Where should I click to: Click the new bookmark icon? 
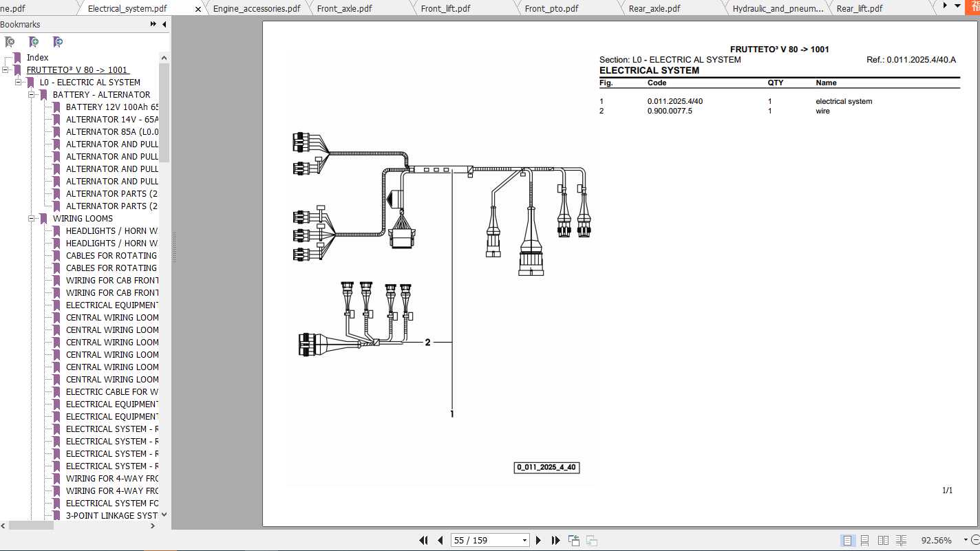point(34,42)
